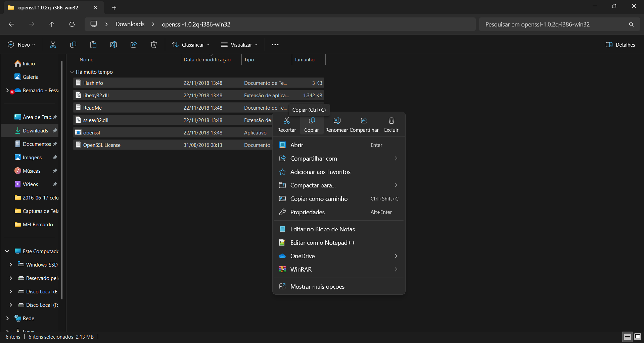Click the Recortar scissors icon in context menu
The image size is (644, 343).
(286, 121)
